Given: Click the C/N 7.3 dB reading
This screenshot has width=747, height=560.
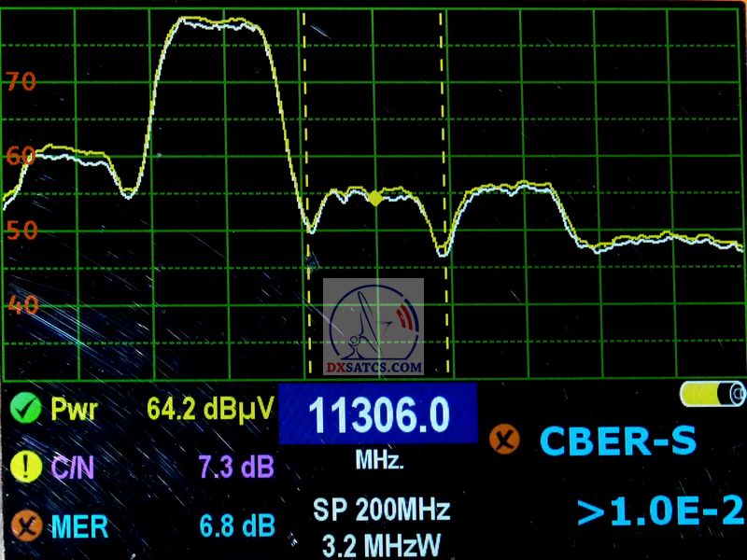Looking at the screenshot, I should tap(236, 467).
